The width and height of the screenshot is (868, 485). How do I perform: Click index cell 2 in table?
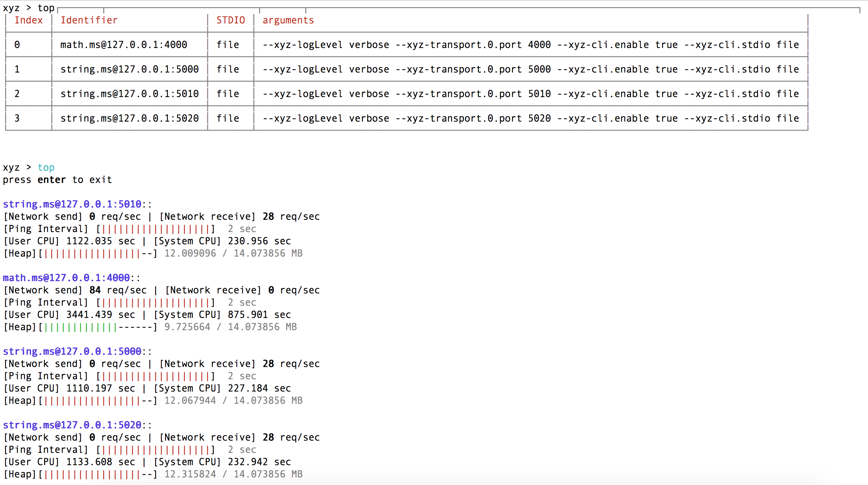(x=17, y=94)
